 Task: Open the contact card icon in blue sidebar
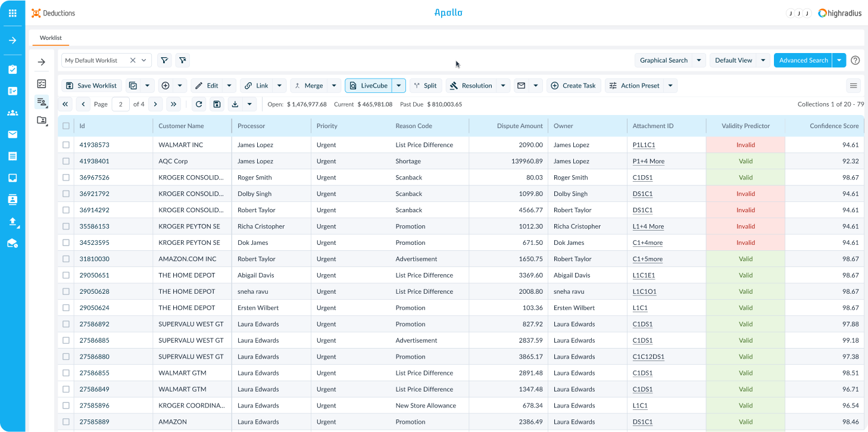point(13,200)
